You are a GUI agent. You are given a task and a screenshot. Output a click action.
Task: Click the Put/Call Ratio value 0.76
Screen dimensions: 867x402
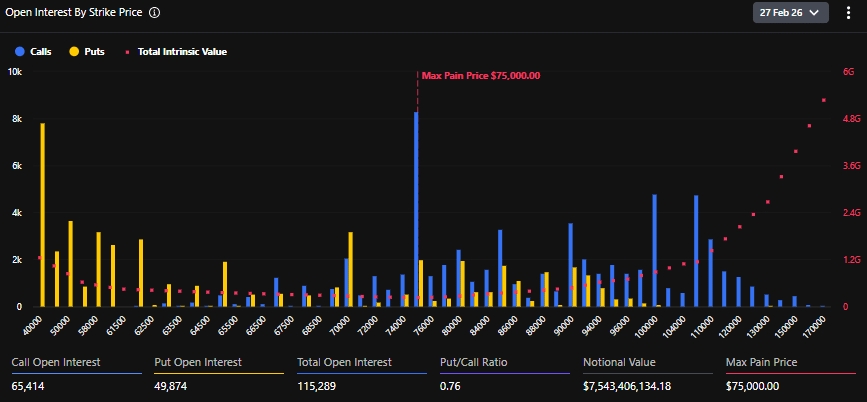451,386
